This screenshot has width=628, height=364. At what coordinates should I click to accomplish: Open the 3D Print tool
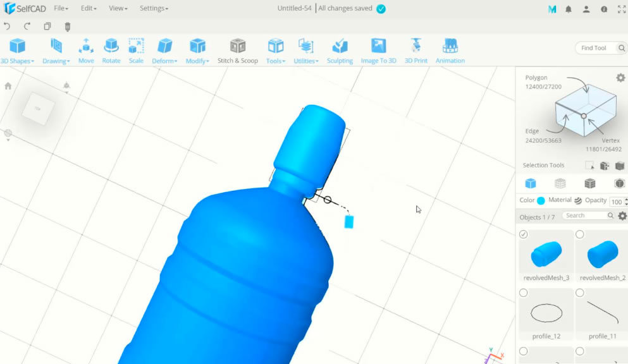point(416,51)
